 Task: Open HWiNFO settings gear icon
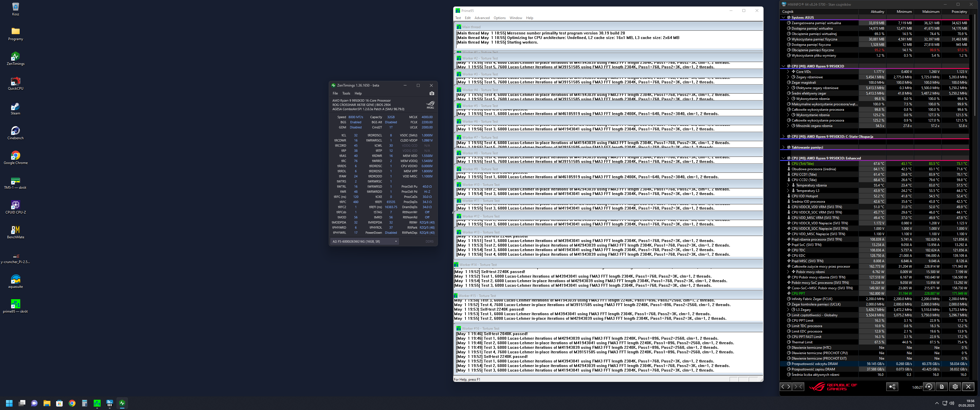coord(955,386)
